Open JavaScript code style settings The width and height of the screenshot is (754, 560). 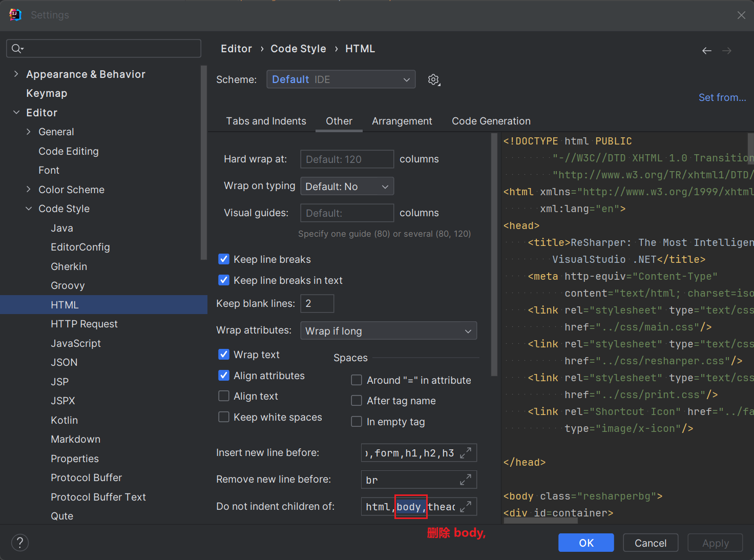[x=76, y=343]
